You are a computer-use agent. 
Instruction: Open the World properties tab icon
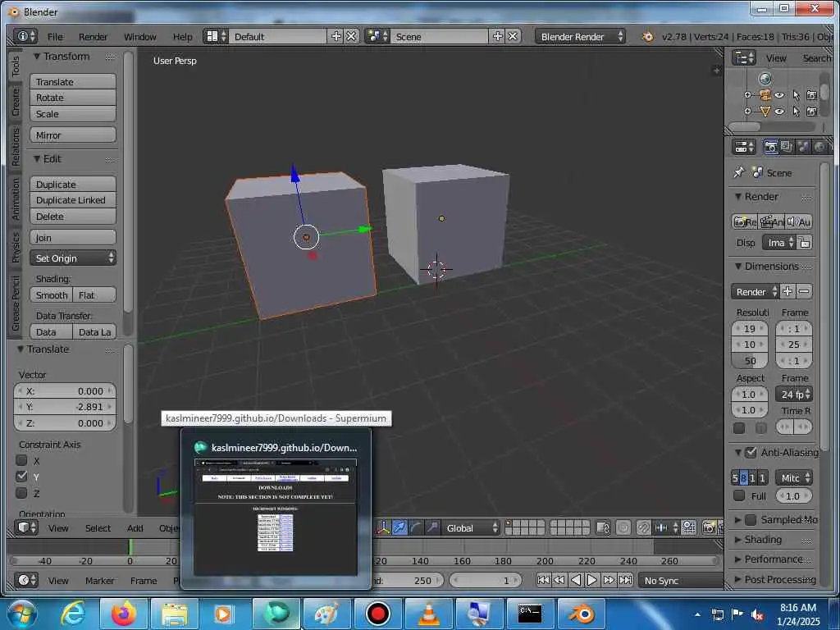[x=819, y=147]
